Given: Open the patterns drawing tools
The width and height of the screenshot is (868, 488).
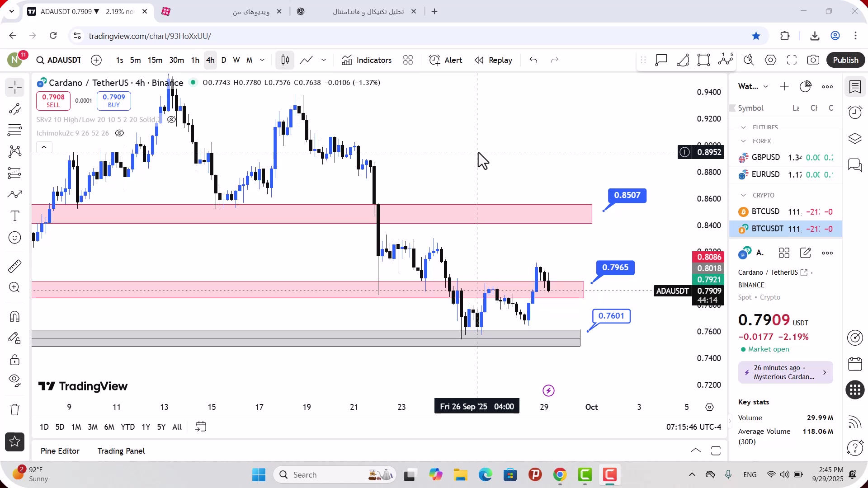Looking at the screenshot, I should click(x=15, y=151).
